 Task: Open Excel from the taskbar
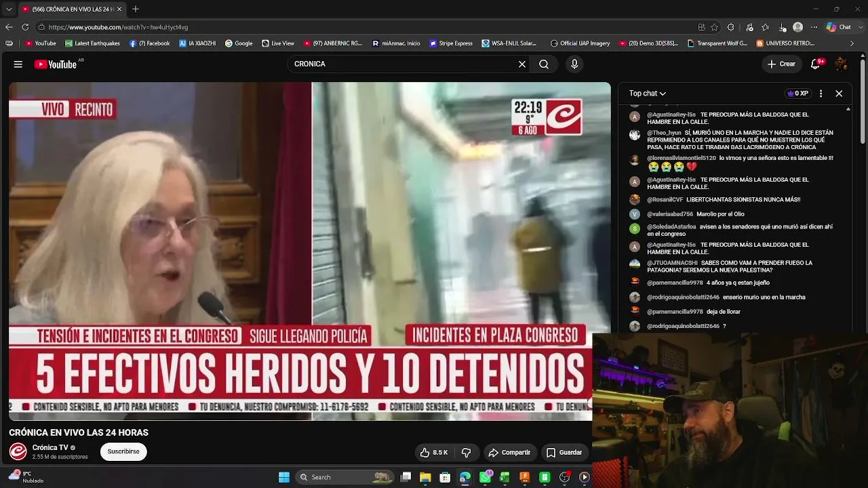(505, 477)
